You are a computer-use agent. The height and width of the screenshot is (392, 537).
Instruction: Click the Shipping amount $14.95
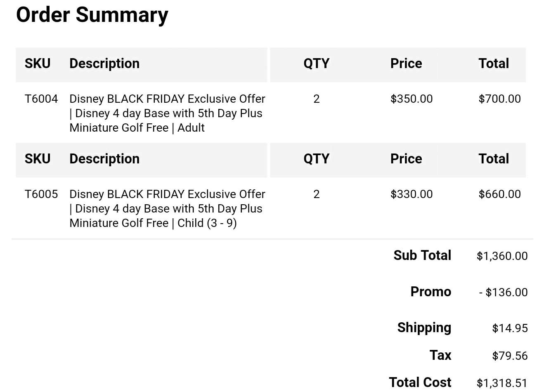(x=510, y=328)
